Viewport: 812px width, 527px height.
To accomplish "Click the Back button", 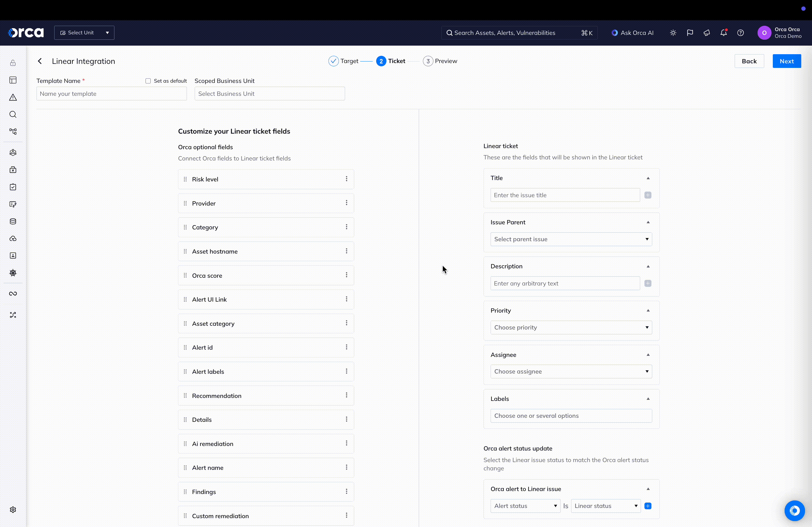I will pos(749,61).
